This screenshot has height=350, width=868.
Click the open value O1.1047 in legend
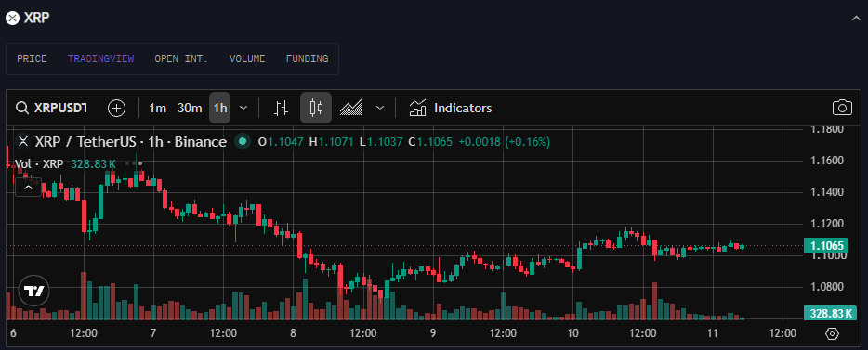point(281,142)
